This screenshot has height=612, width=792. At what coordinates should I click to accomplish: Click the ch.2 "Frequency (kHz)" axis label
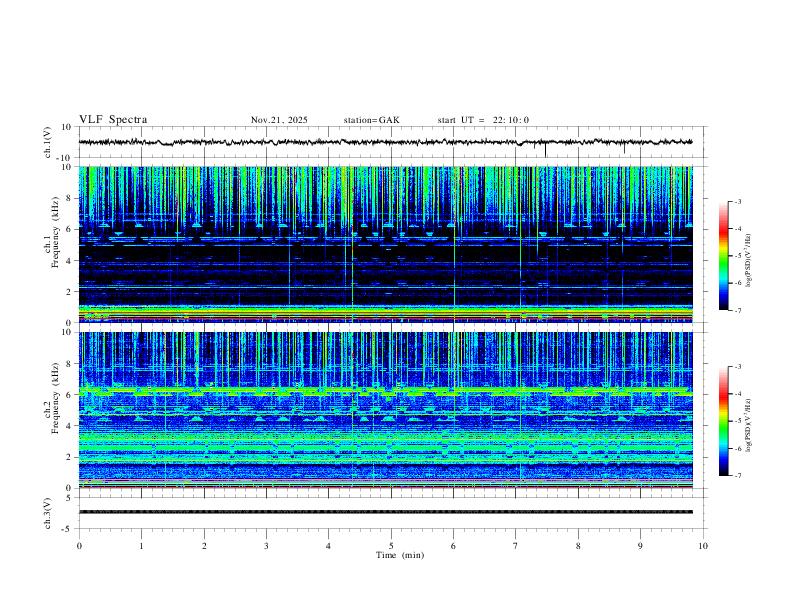[x=55, y=398]
